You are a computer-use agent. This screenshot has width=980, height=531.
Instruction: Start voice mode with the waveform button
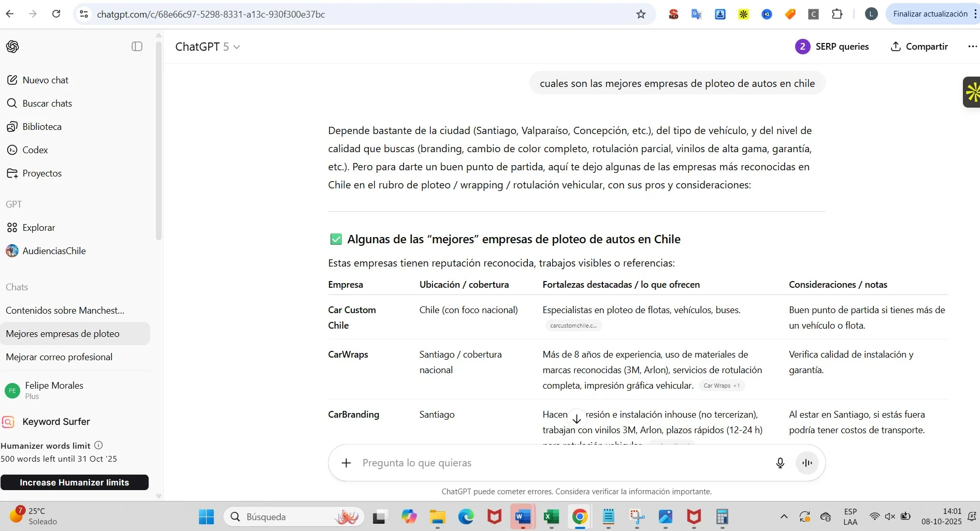tap(807, 463)
